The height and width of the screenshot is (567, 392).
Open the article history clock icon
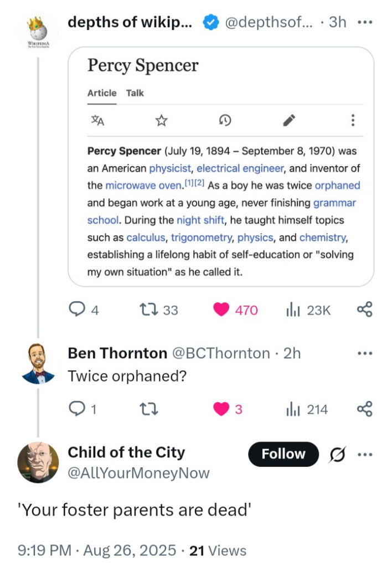tap(225, 120)
